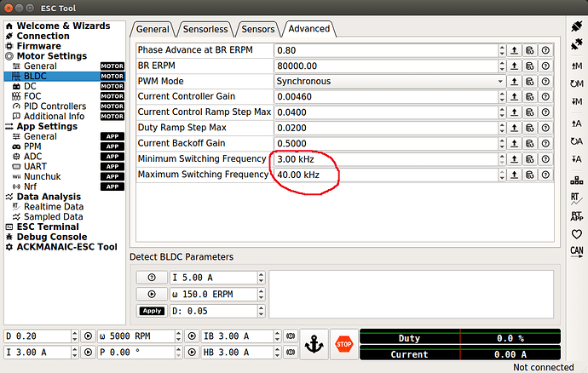Click stepper of the D 0.20 field

pyautogui.click(x=75, y=336)
